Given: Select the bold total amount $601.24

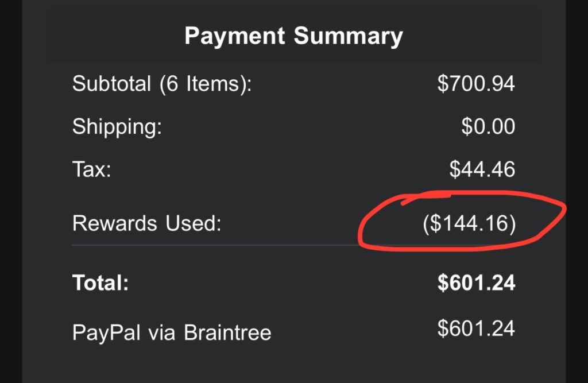Looking at the screenshot, I should (x=476, y=283).
